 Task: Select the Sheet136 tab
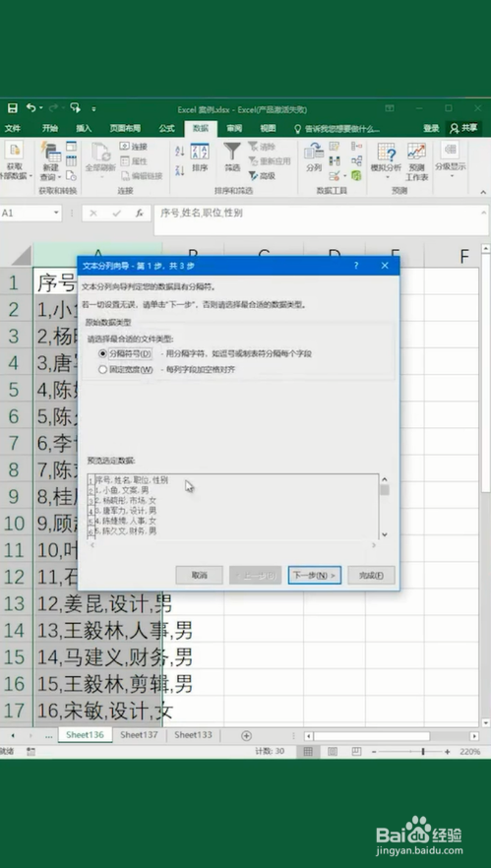click(85, 735)
